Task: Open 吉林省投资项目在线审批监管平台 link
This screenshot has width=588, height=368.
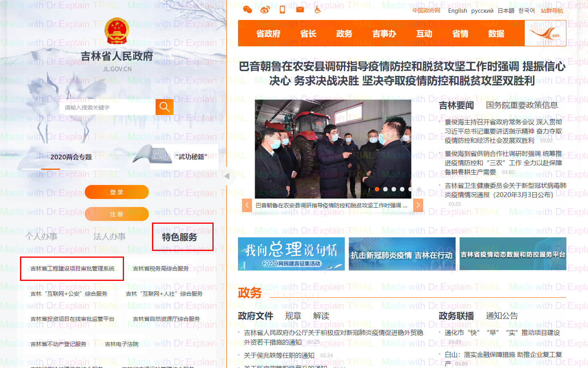Action: click(72, 319)
